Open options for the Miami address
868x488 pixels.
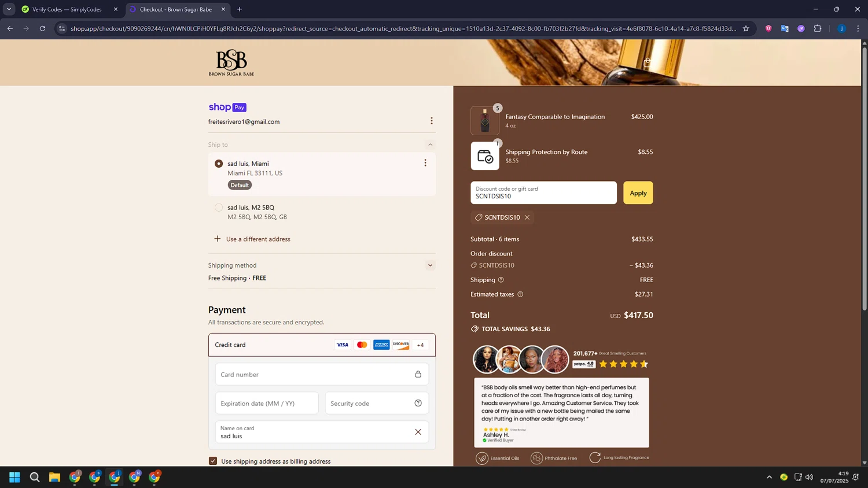pyautogui.click(x=425, y=163)
